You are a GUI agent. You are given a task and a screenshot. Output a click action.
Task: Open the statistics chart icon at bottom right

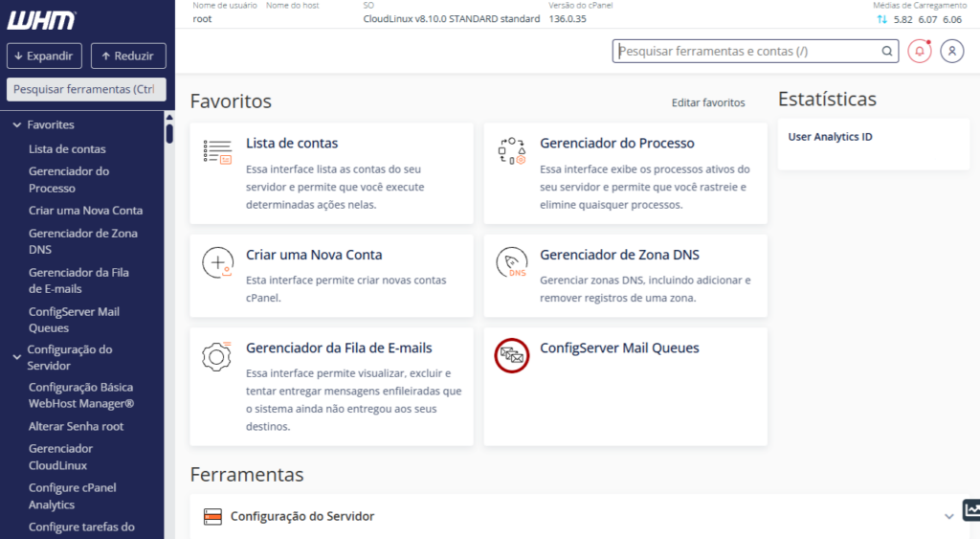(x=971, y=509)
